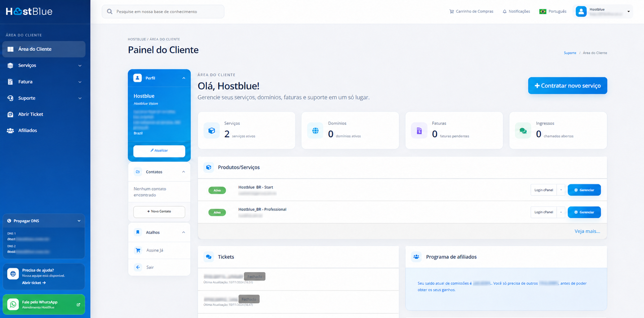Click the HostBlue logo
The height and width of the screenshot is (318, 644).
(29, 12)
